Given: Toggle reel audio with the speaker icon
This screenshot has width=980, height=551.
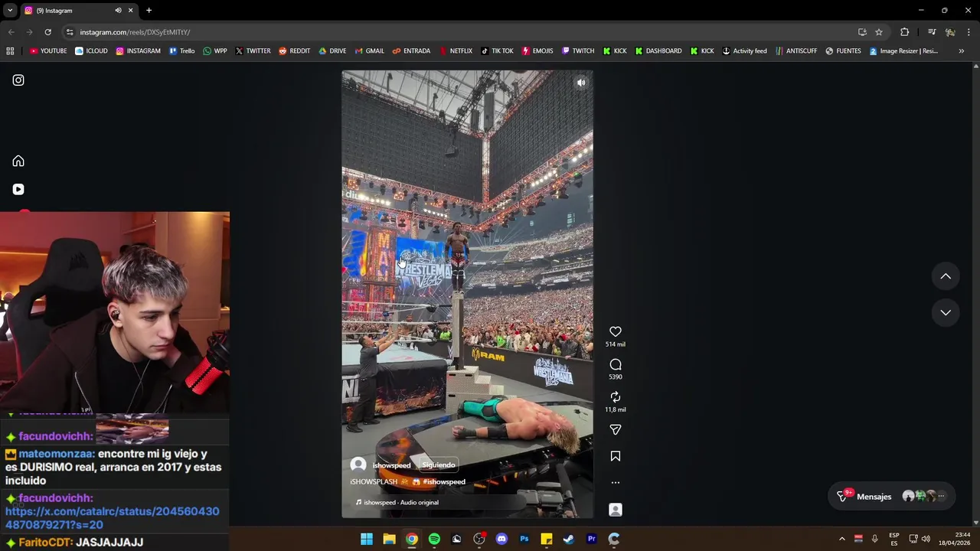Looking at the screenshot, I should 581,83.
